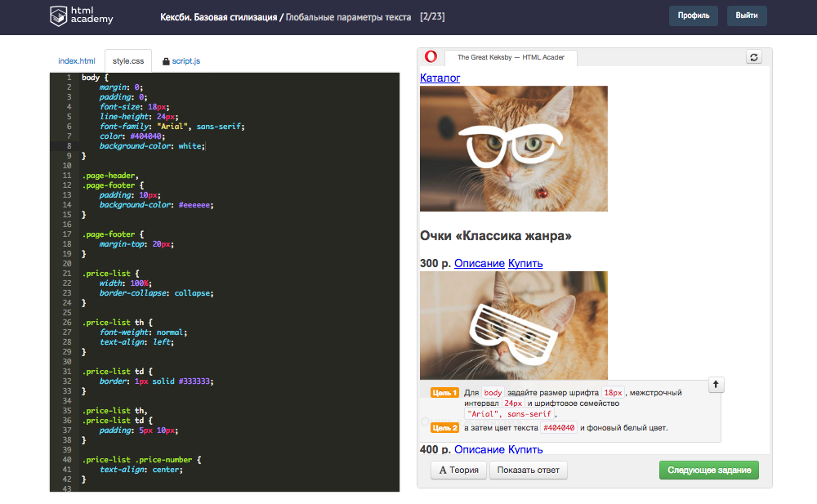Click Купить link next to 400 р.
This screenshot has height=504, width=817.
coord(525,449)
